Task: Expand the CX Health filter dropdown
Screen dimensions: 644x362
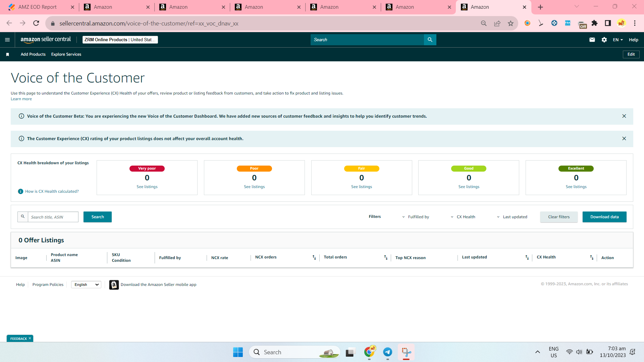Action: tap(463, 217)
